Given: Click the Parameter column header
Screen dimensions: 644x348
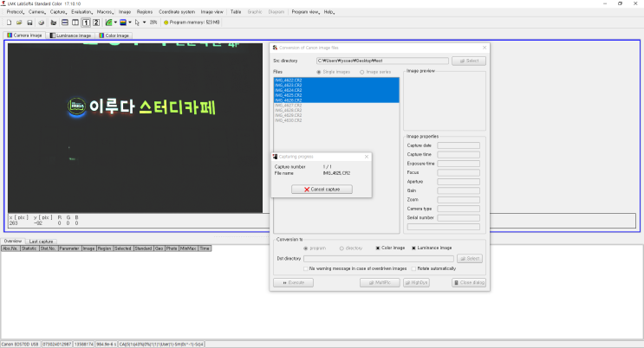Looking at the screenshot, I should (69, 248).
